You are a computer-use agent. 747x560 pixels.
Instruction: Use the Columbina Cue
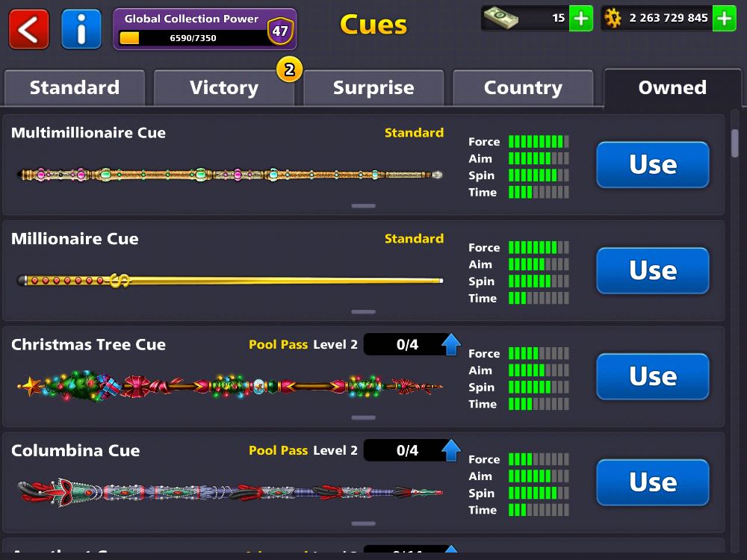(x=653, y=482)
